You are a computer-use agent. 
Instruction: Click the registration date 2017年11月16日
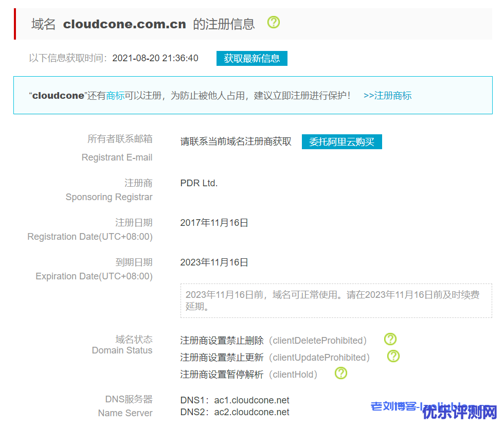[x=214, y=223]
